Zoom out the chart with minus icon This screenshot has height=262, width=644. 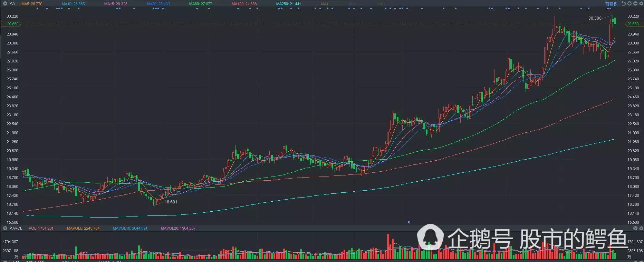635,3
